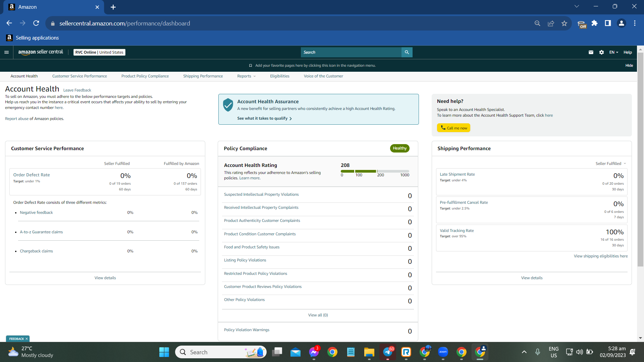
Task: Open the Selling applications bookmark
Action: point(33,38)
